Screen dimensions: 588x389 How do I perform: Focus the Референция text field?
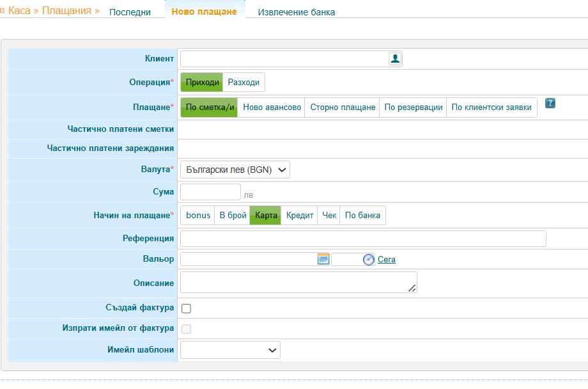click(363, 239)
